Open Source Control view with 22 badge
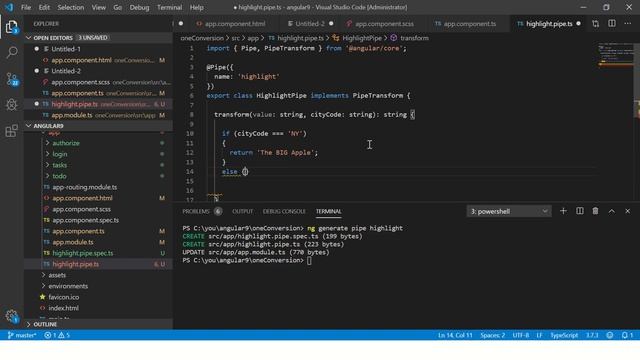 pyautogui.click(x=11, y=79)
